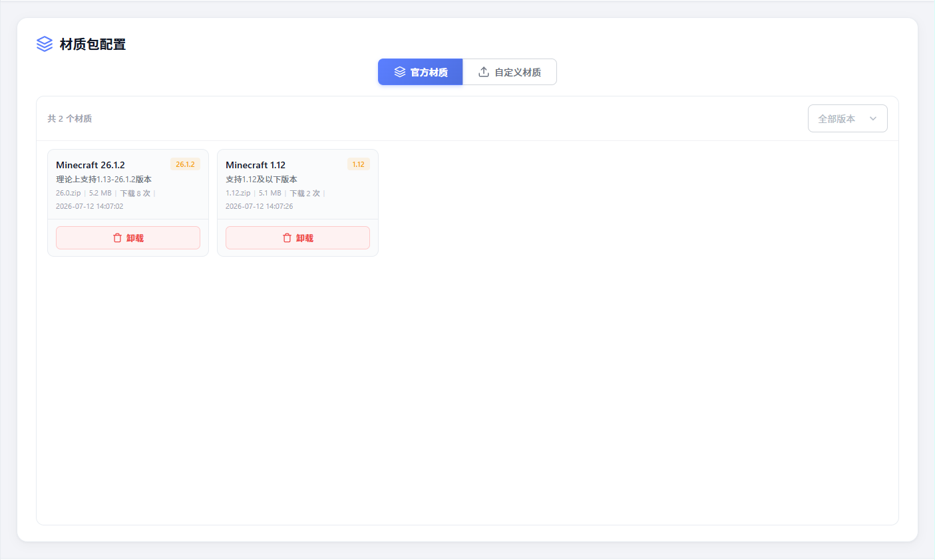Image resolution: width=935 pixels, height=560 pixels.
Task: Click the upload icon in 自定义材质 tab
Action: pyautogui.click(x=484, y=72)
